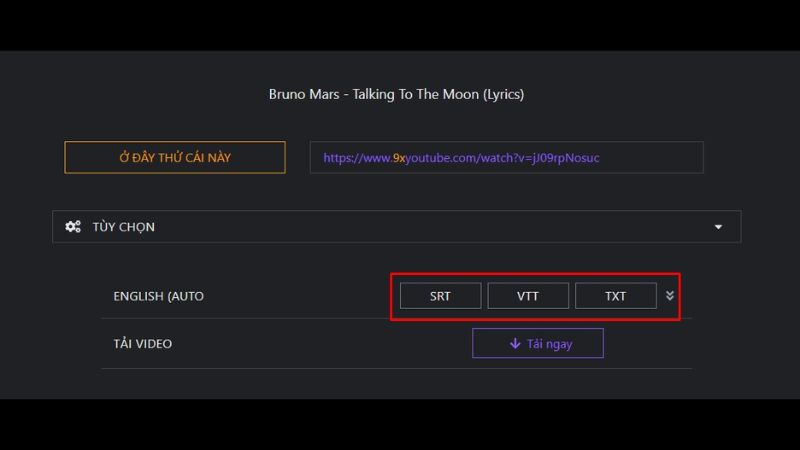Open the TÙY CHỌN dropdown caret
Screen dimensions: 800x450
pos(718,227)
